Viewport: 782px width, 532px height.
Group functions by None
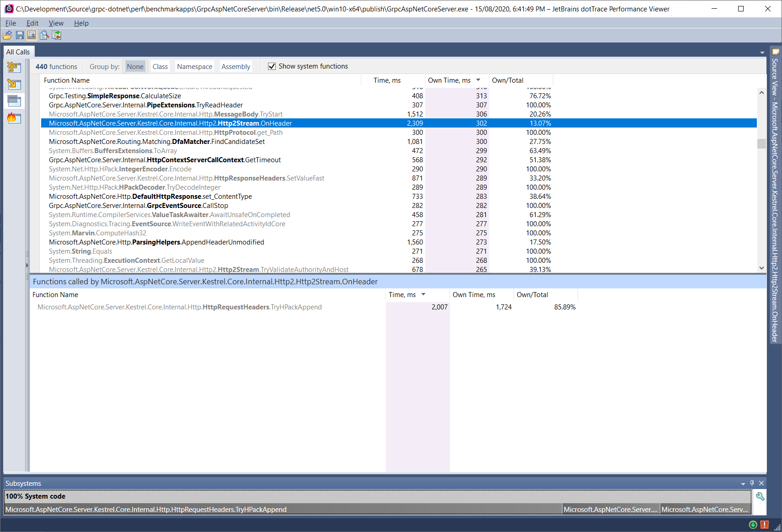135,66
